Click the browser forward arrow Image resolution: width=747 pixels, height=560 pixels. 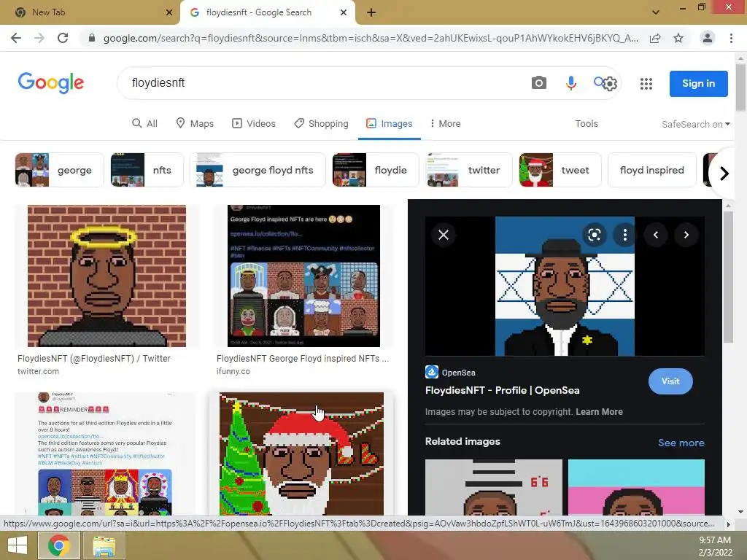point(39,38)
